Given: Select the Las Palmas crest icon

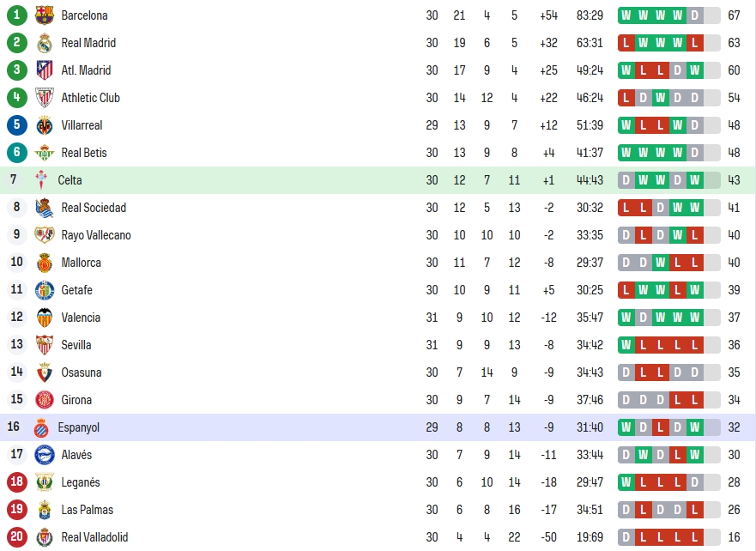Looking at the screenshot, I should point(45,510).
